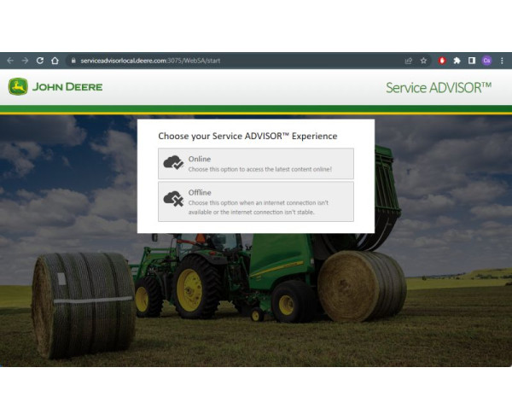
Task: Choose the Offline experience option
Action: [x=256, y=201]
